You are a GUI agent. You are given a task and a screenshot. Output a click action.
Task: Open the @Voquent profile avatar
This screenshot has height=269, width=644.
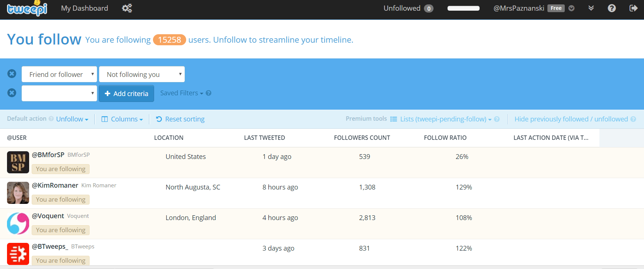[x=18, y=223]
